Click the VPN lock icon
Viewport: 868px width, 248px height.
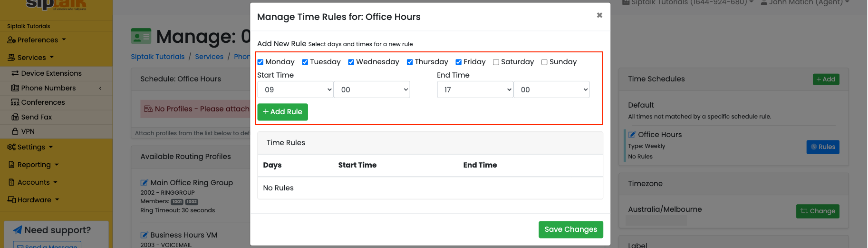[15, 131]
